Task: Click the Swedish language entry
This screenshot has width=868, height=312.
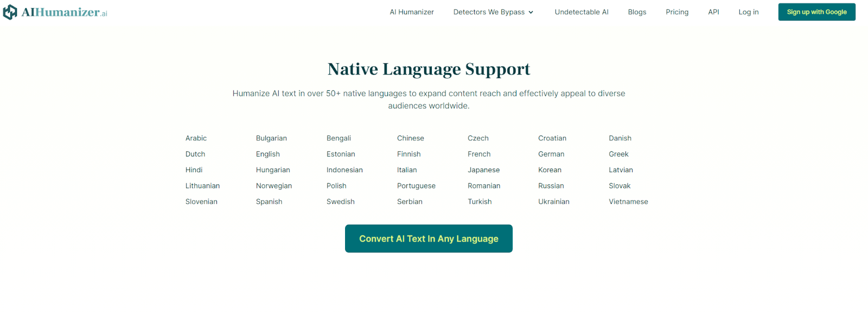Action: 340,201
